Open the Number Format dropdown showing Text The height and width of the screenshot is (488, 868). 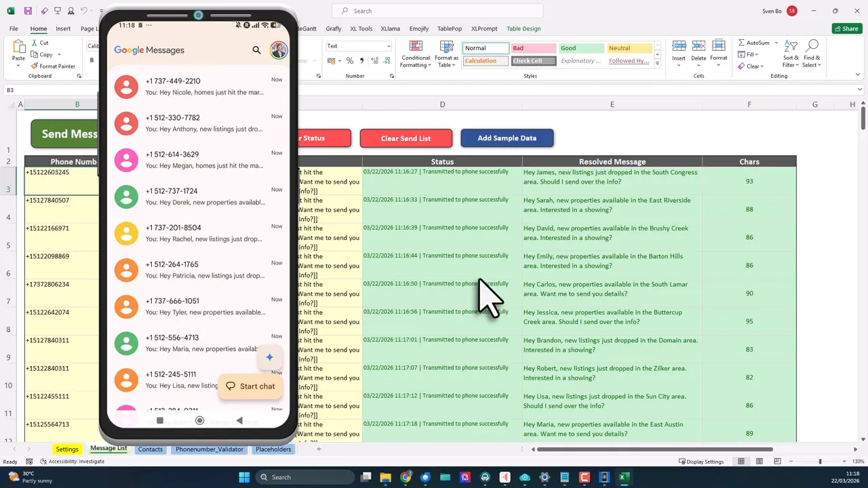click(358, 46)
